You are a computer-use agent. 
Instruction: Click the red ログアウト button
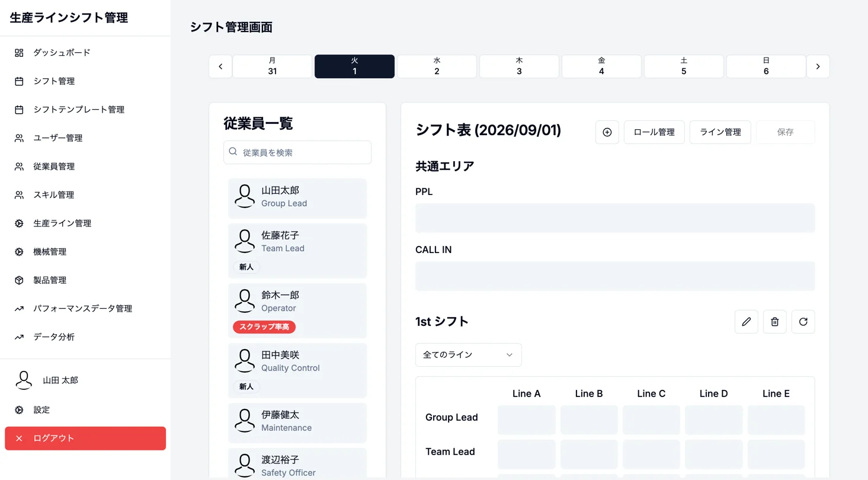point(85,439)
